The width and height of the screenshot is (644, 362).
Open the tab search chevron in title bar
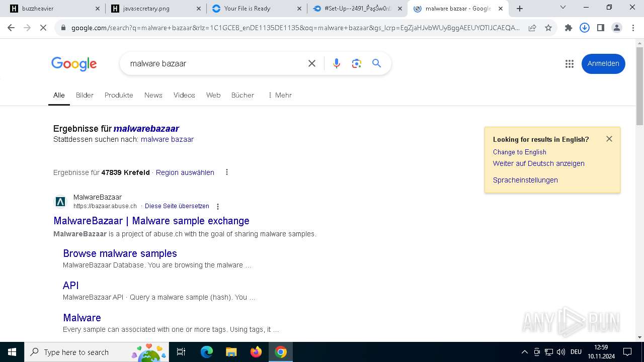563,7
